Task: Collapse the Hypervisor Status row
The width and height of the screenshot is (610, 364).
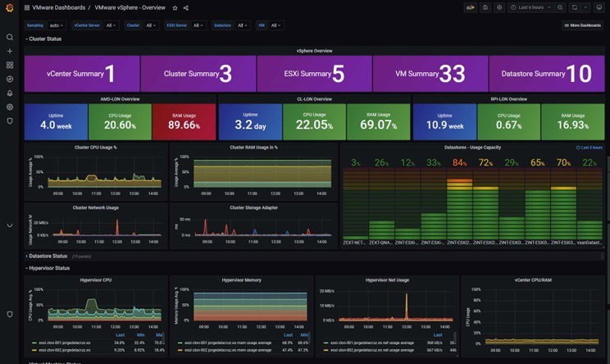Action: point(48,268)
